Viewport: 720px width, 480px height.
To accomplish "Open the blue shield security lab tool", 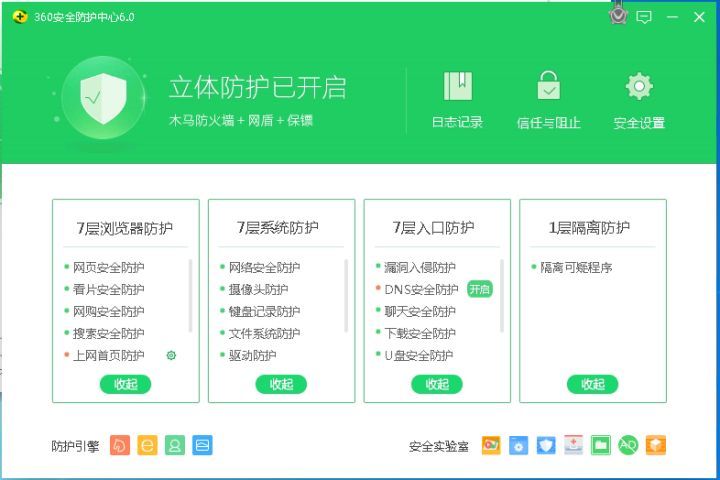I will pos(545,446).
